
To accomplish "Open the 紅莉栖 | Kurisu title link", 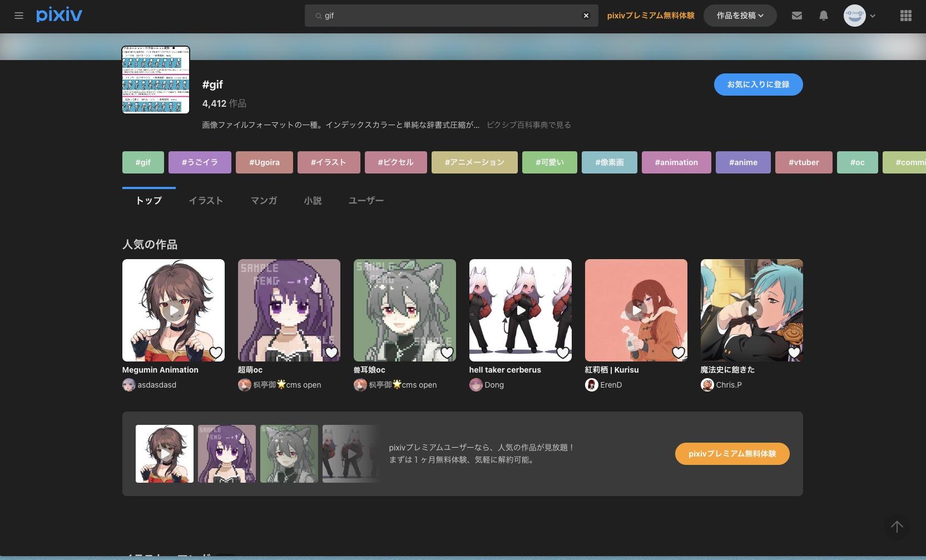I will (x=612, y=370).
